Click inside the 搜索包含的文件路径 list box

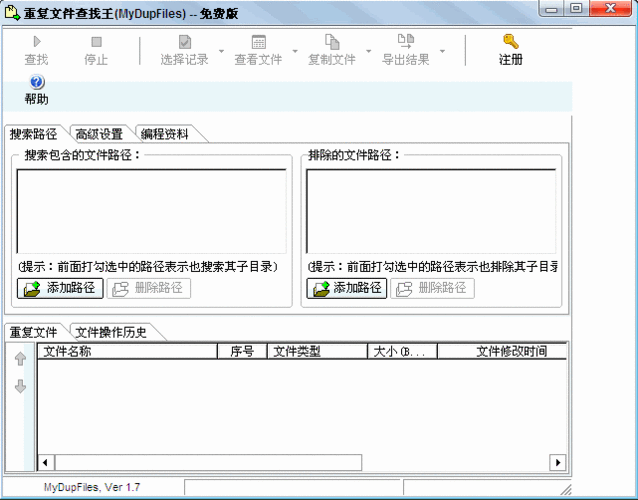tap(151, 211)
